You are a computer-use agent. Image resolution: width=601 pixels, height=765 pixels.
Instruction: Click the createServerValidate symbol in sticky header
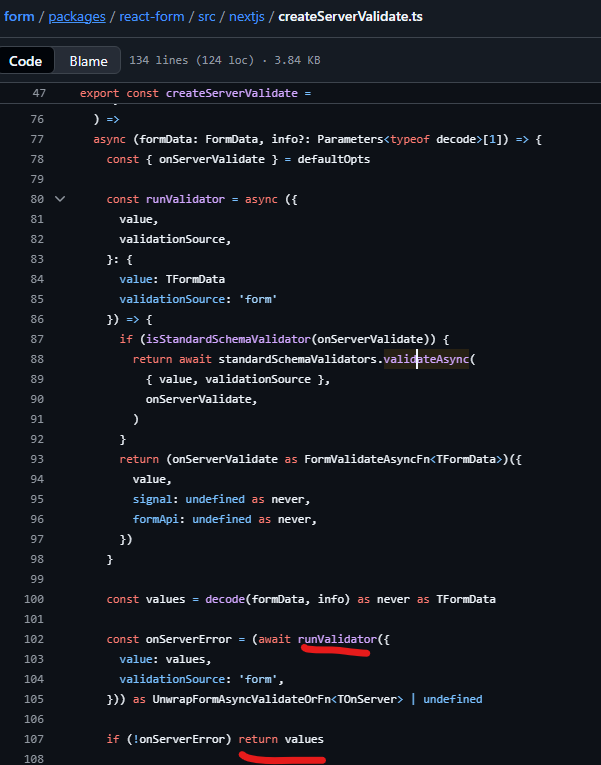pos(232,93)
